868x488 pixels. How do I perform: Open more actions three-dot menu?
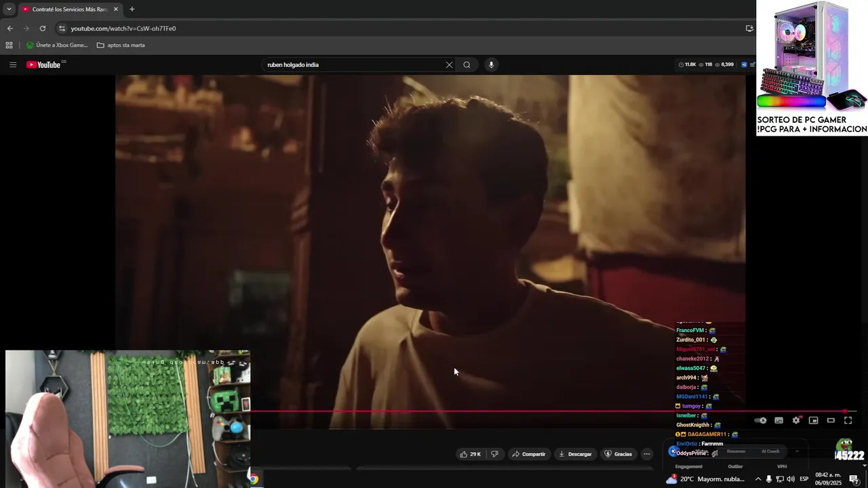pos(647,454)
